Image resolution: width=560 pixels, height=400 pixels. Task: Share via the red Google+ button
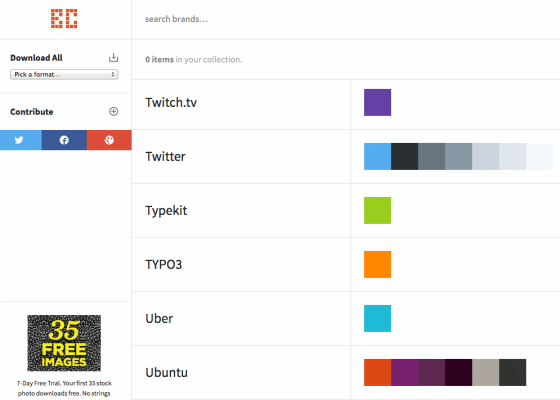click(x=109, y=140)
